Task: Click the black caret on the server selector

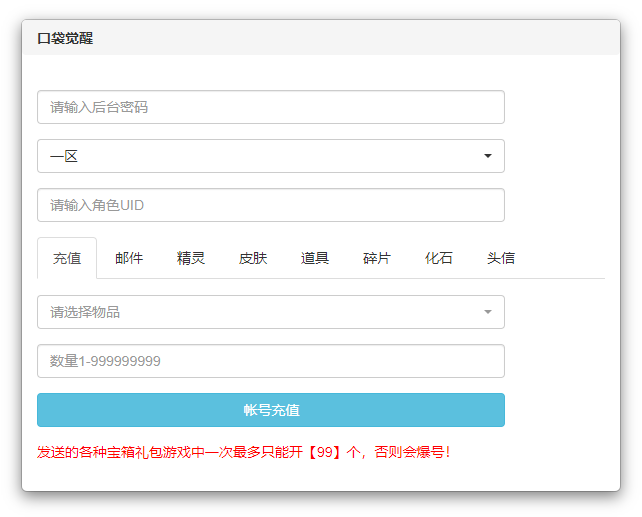Action: click(x=487, y=156)
